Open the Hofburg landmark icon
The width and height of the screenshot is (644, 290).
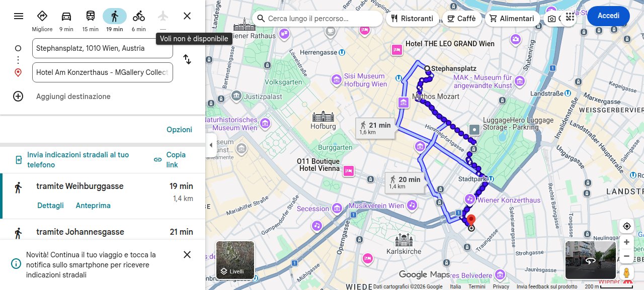coord(323,117)
